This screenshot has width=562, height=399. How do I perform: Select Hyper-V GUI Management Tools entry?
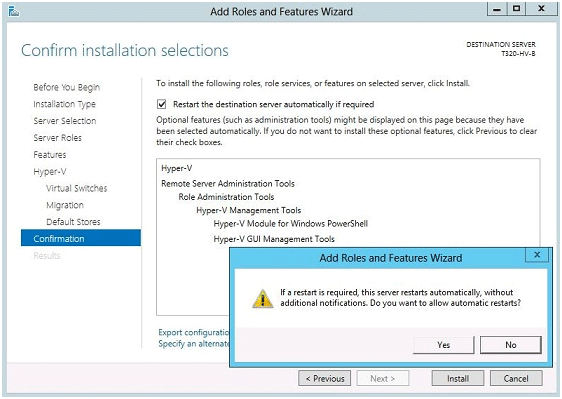coord(274,239)
